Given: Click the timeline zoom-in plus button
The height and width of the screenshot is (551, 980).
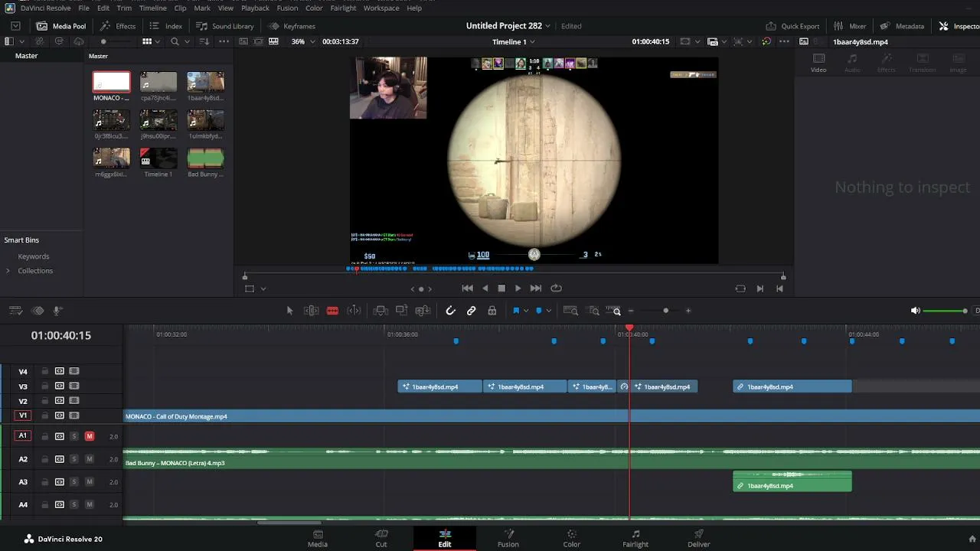Looking at the screenshot, I should coord(688,311).
